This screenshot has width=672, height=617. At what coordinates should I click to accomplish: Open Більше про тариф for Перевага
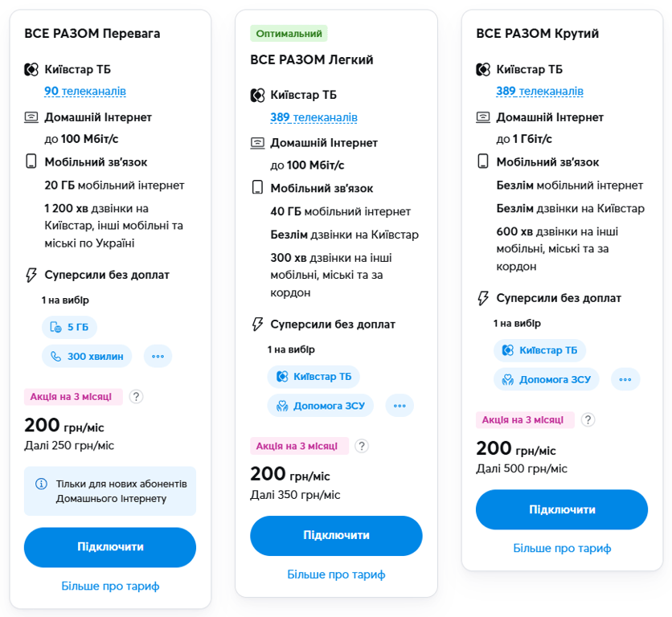(110, 586)
